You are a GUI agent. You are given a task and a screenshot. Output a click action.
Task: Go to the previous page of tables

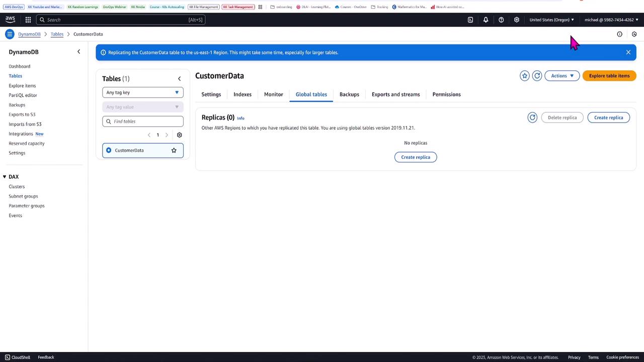pos(149,135)
